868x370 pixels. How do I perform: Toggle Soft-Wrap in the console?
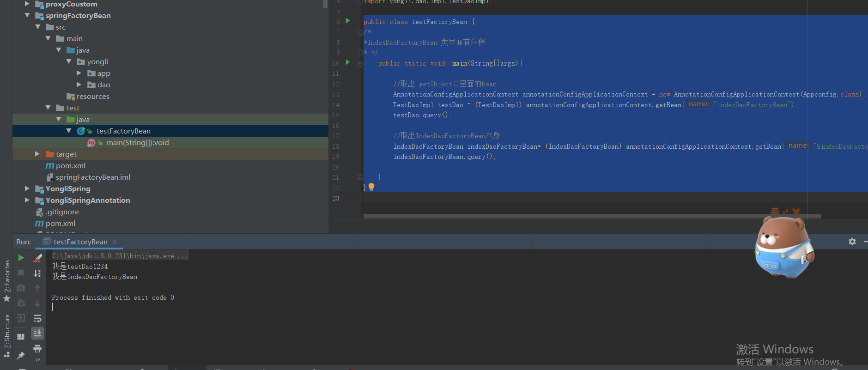38,318
